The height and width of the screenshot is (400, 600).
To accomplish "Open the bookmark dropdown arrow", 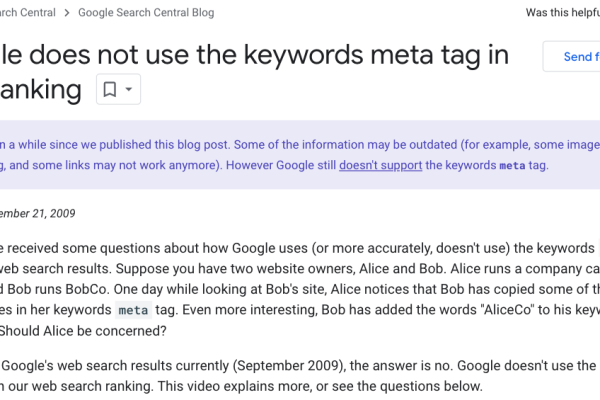I will 129,89.
